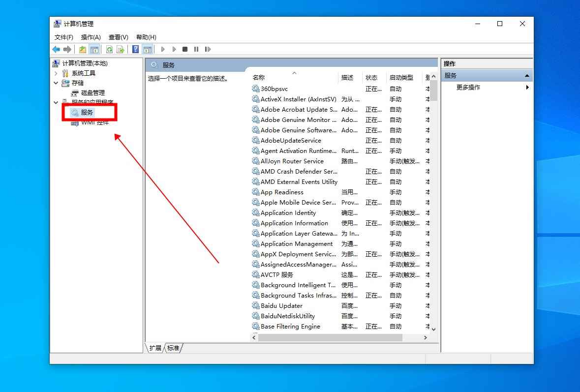
Task: Collapse the 存储 tree node
Action: 56,83
